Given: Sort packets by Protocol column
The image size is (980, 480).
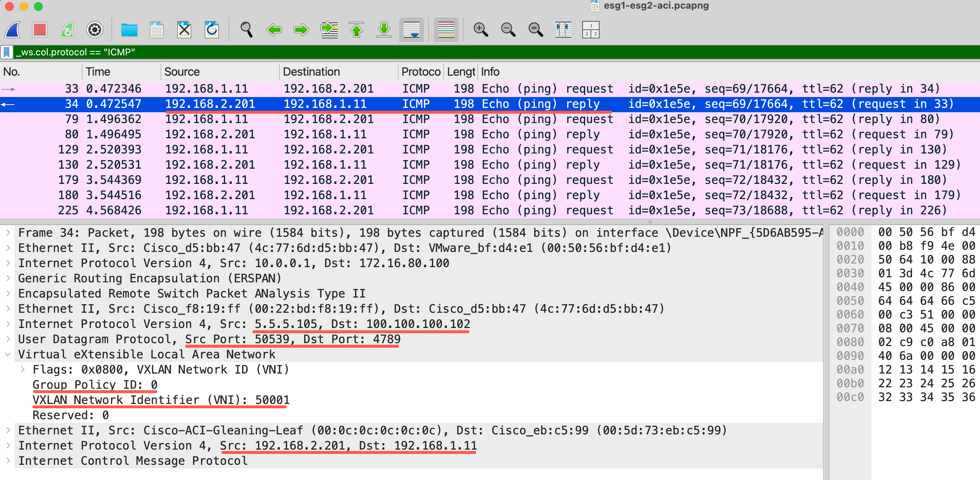Looking at the screenshot, I should pos(421,72).
